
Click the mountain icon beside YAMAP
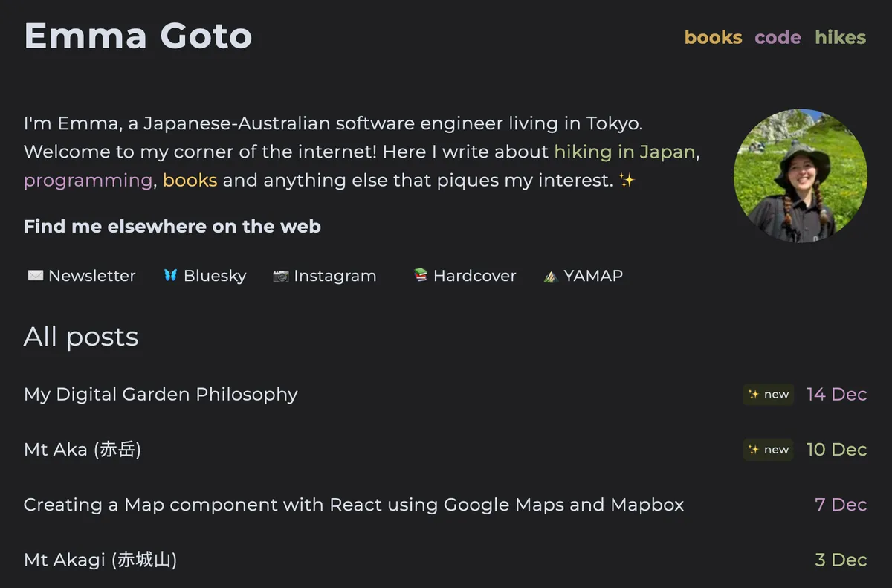(551, 276)
